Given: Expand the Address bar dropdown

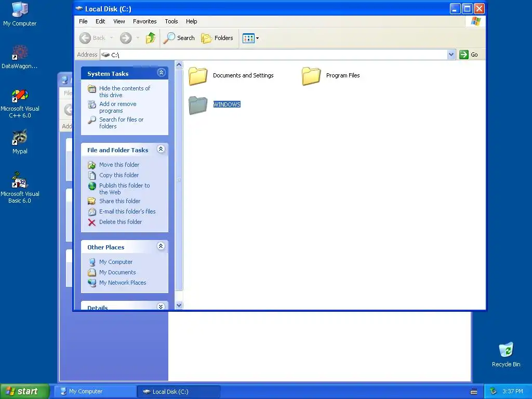Looking at the screenshot, I should [x=451, y=55].
